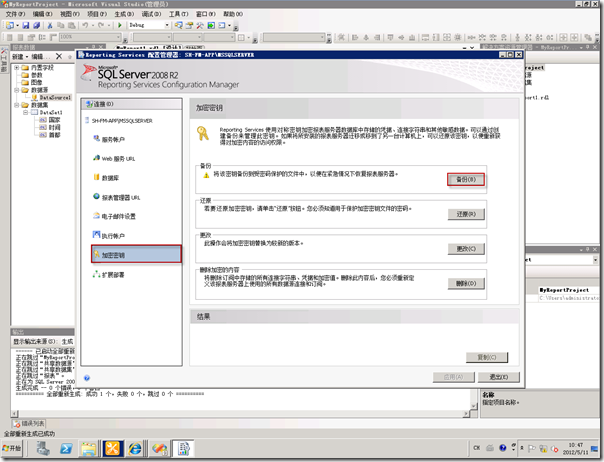
Task: Click the Cut scissors icon in toolbar
Action: click(50, 25)
